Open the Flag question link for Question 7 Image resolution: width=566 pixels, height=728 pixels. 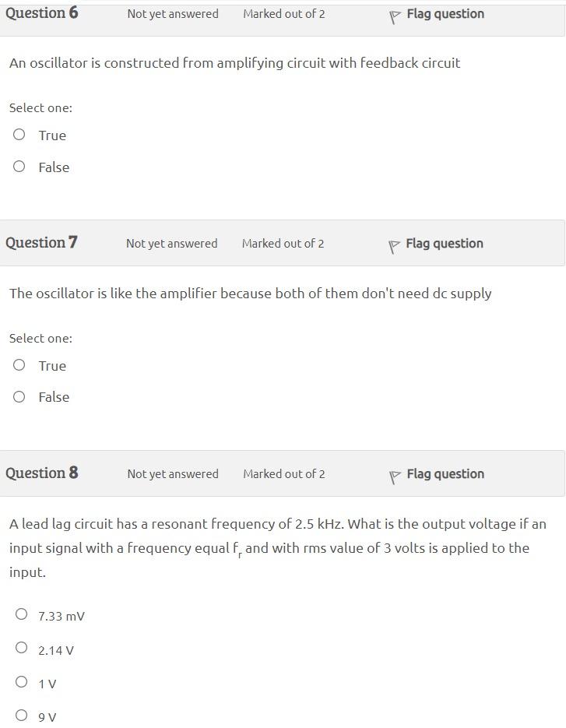click(x=444, y=243)
